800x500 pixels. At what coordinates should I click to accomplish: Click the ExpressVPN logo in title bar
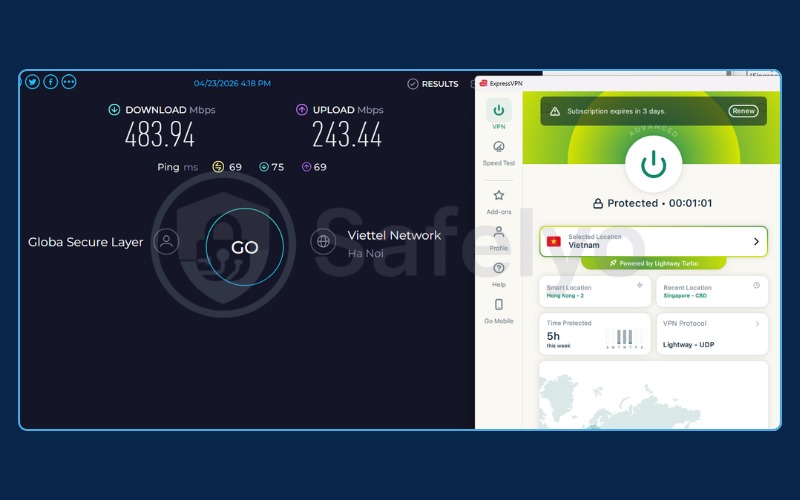(x=483, y=83)
